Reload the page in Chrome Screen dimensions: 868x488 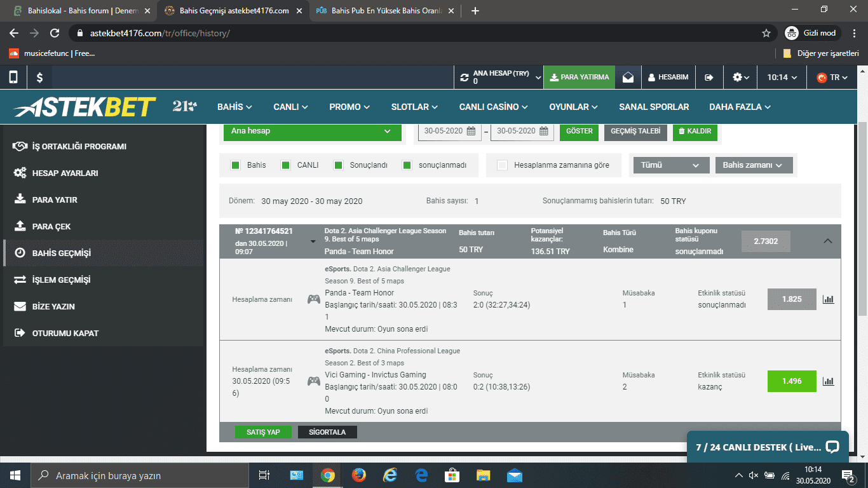coord(55,33)
